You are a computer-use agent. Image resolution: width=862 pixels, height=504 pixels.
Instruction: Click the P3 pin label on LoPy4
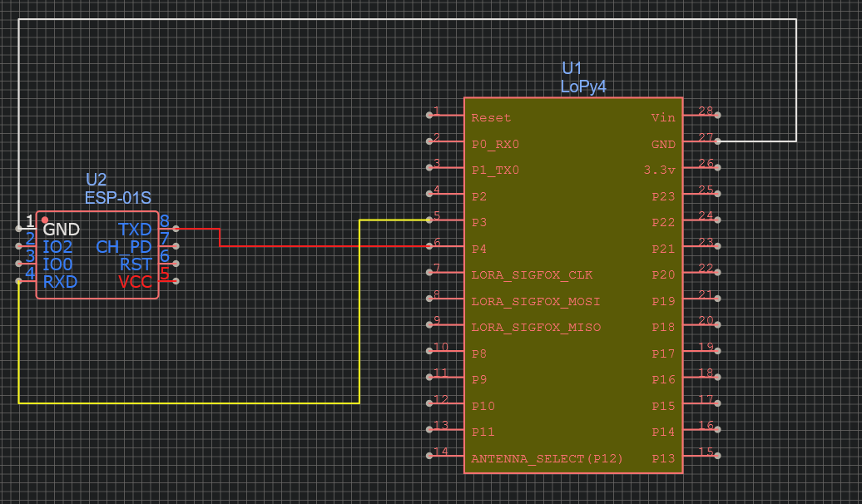pyautogui.click(x=478, y=222)
